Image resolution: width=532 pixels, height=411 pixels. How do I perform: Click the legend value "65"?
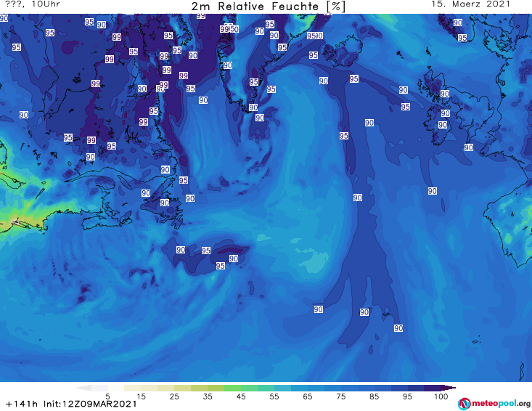(308, 396)
